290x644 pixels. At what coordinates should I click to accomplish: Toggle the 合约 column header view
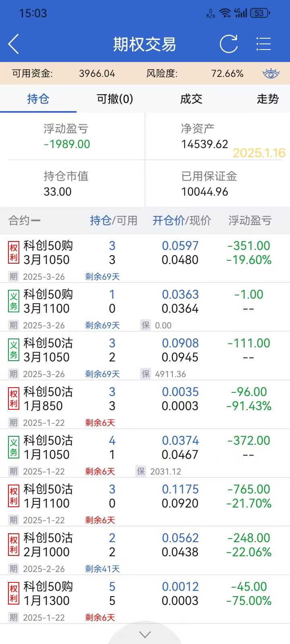click(24, 221)
